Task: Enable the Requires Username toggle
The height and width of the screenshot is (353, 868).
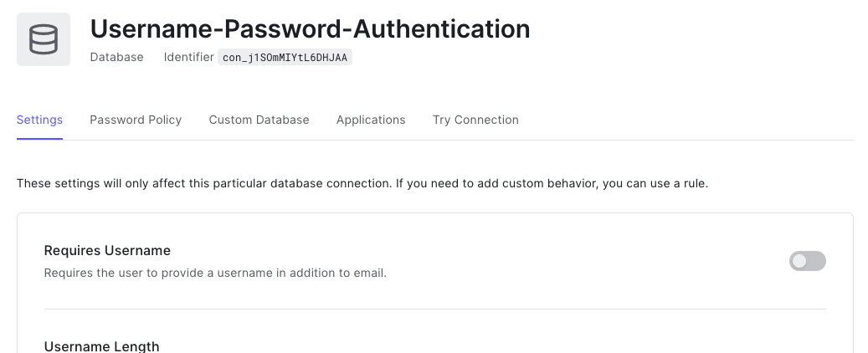Action: [x=807, y=261]
